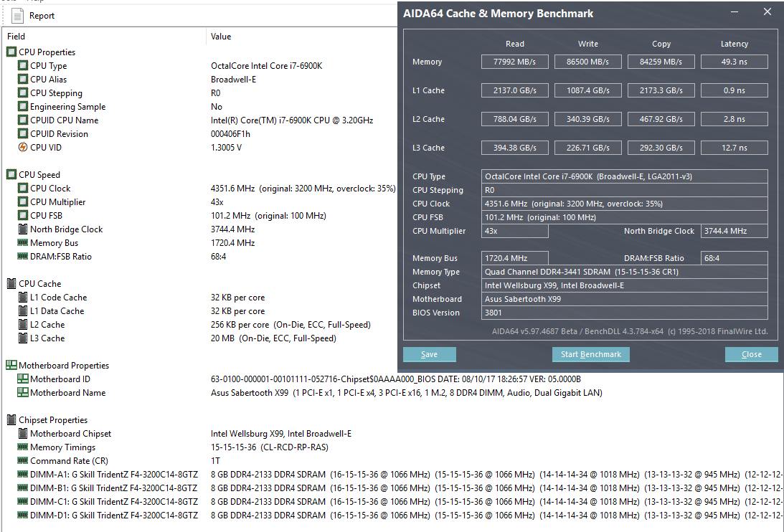Click the value 000406F1h
784x532 pixels.
pyautogui.click(x=230, y=133)
